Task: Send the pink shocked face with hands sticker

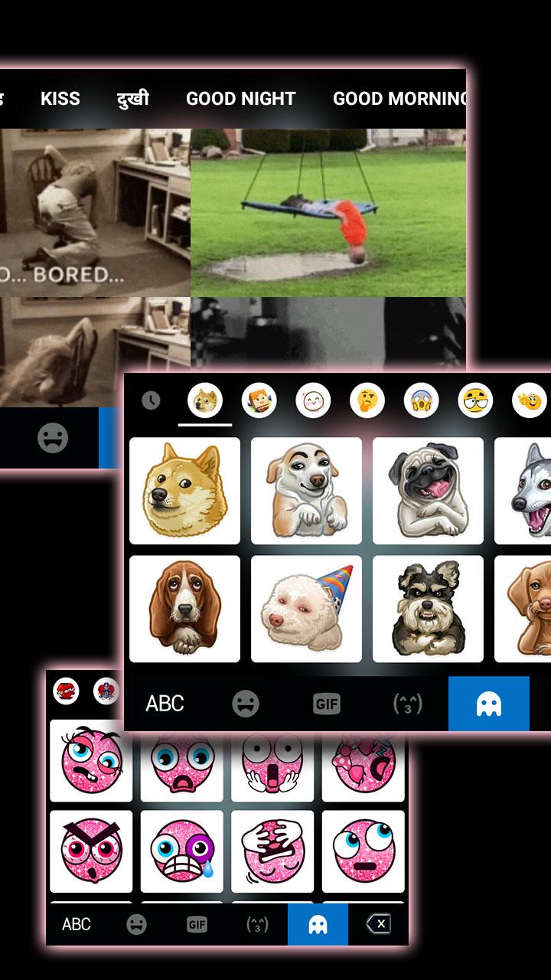Action: [x=272, y=766]
